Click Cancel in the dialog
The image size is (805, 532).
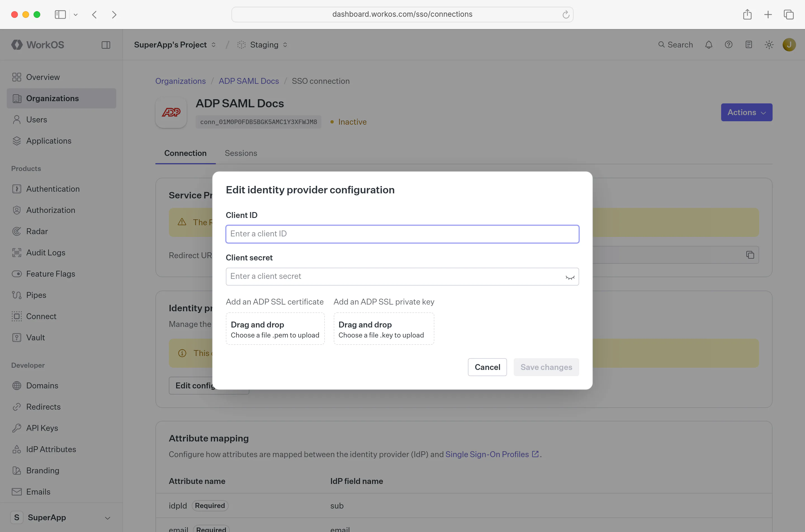coord(487,367)
